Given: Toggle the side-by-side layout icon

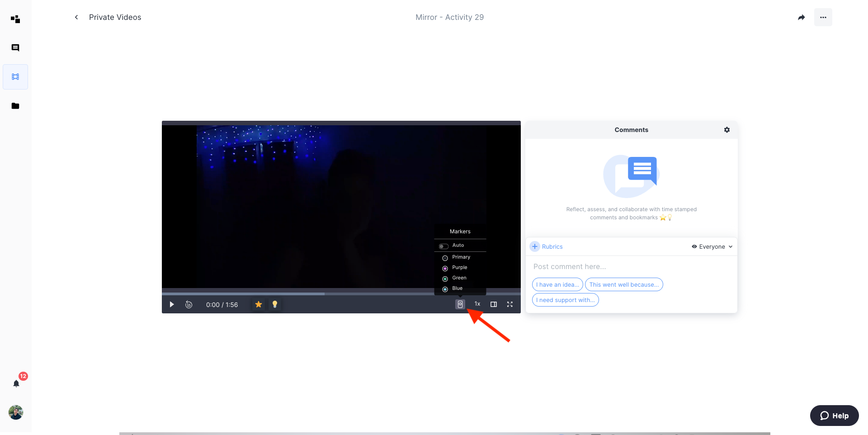Looking at the screenshot, I should [494, 304].
